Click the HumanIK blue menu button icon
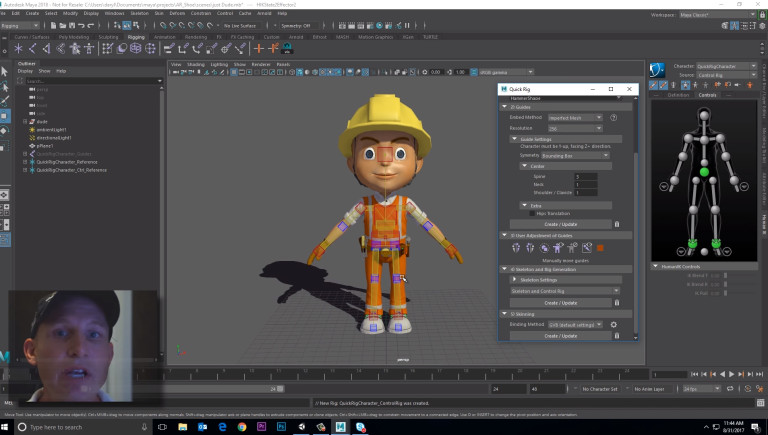The height and width of the screenshot is (435, 768). tap(657, 70)
